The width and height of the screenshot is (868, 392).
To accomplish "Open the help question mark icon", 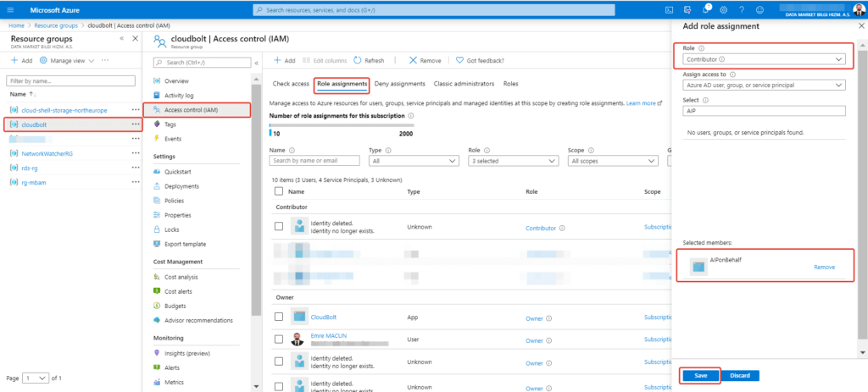I will (742, 10).
